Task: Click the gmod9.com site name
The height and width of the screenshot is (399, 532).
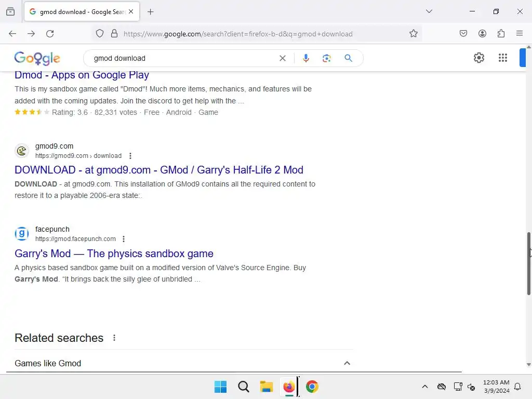Action: pos(54,146)
